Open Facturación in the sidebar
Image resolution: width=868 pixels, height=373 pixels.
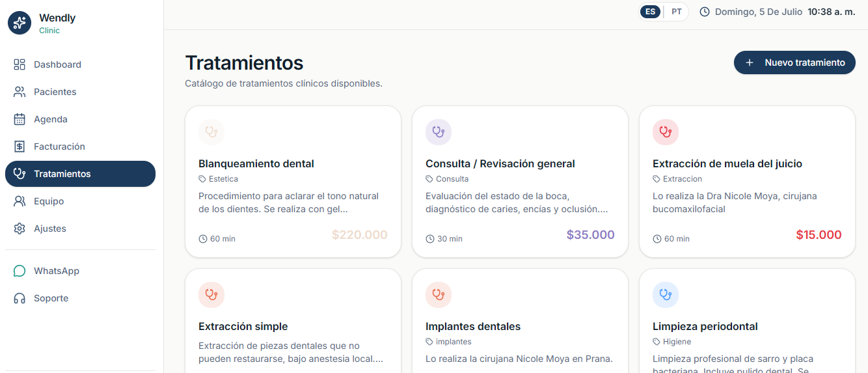80,146
